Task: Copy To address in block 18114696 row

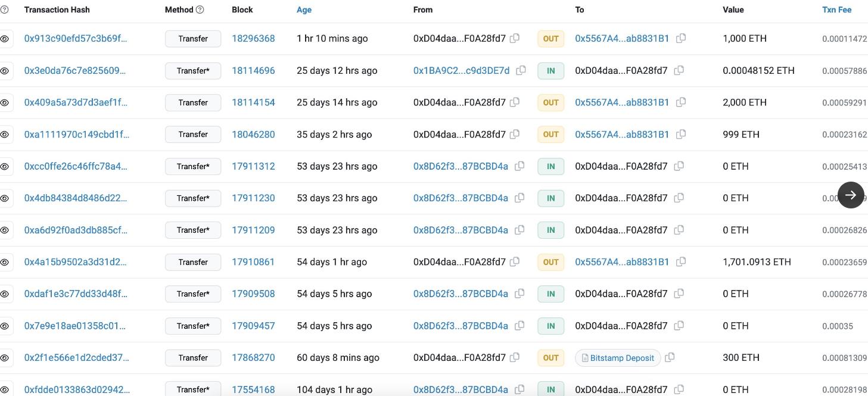Action: pos(679,70)
